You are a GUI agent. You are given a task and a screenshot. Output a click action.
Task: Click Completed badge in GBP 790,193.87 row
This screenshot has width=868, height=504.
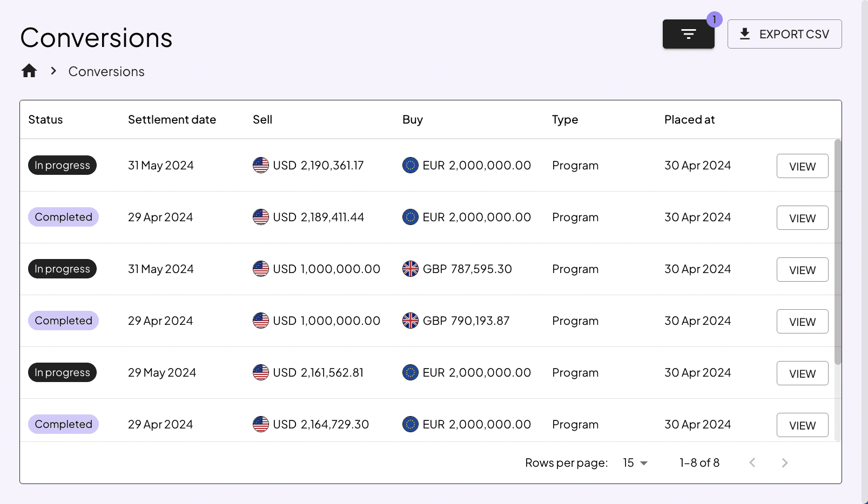click(x=63, y=321)
